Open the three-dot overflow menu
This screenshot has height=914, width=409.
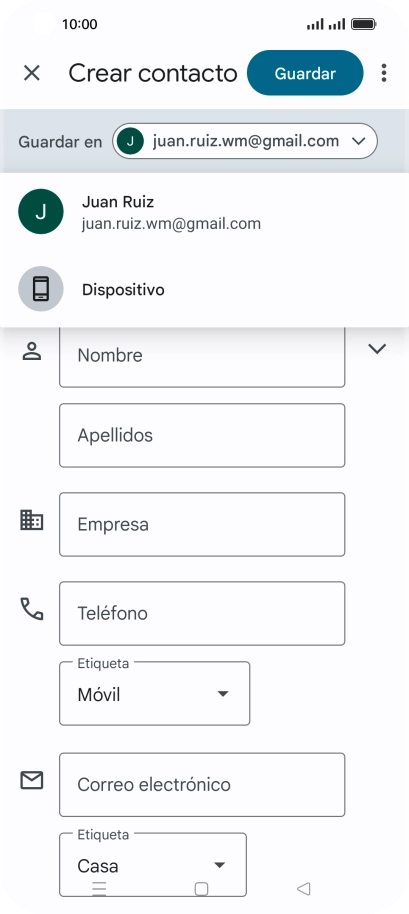[x=383, y=73]
